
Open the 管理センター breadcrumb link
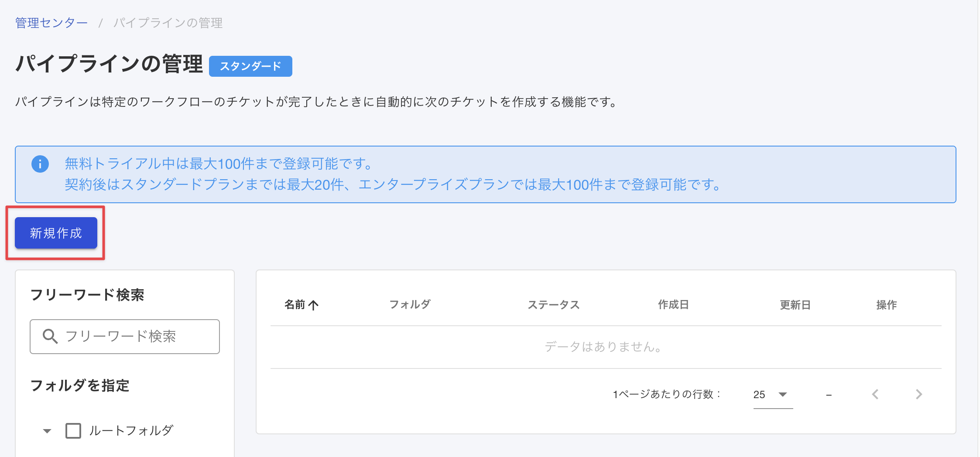click(x=51, y=23)
